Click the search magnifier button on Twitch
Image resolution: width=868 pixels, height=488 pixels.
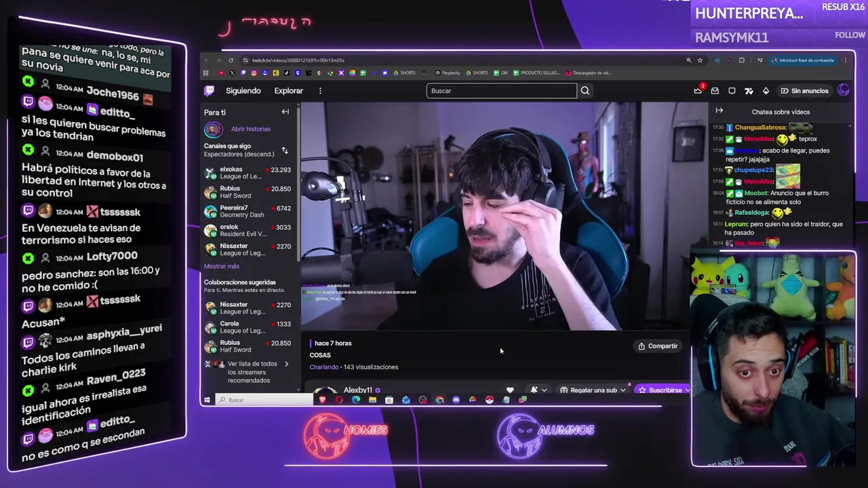point(585,91)
